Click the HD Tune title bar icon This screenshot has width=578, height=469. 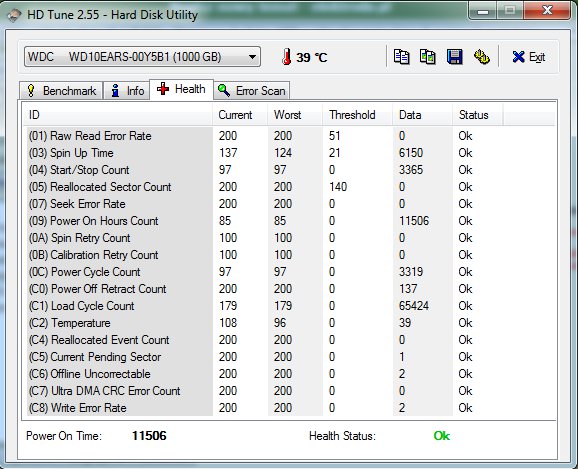pyautogui.click(x=14, y=15)
